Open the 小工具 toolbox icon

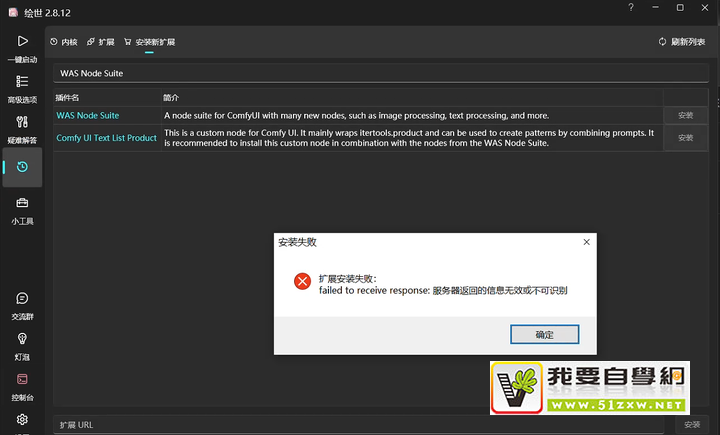(x=22, y=204)
